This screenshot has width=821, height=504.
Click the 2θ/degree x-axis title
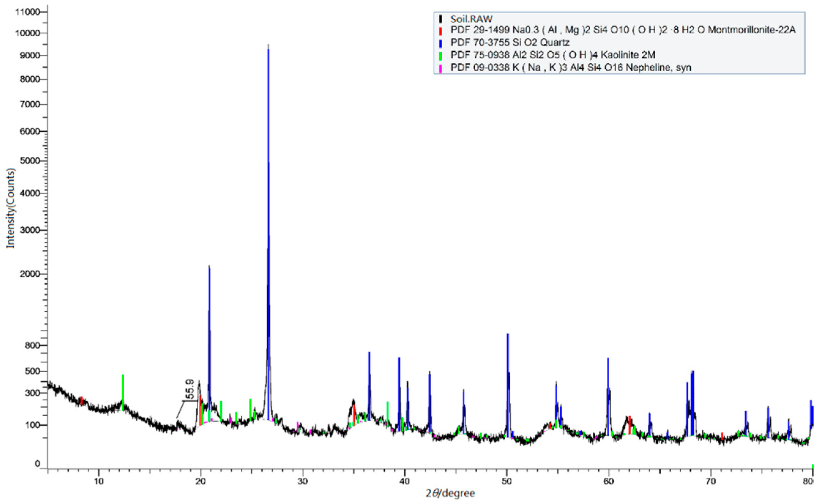click(450, 493)
